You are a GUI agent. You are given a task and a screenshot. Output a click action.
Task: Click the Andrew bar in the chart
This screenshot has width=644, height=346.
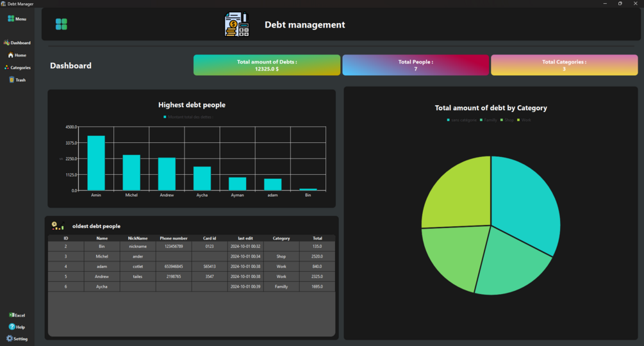[167, 174]
